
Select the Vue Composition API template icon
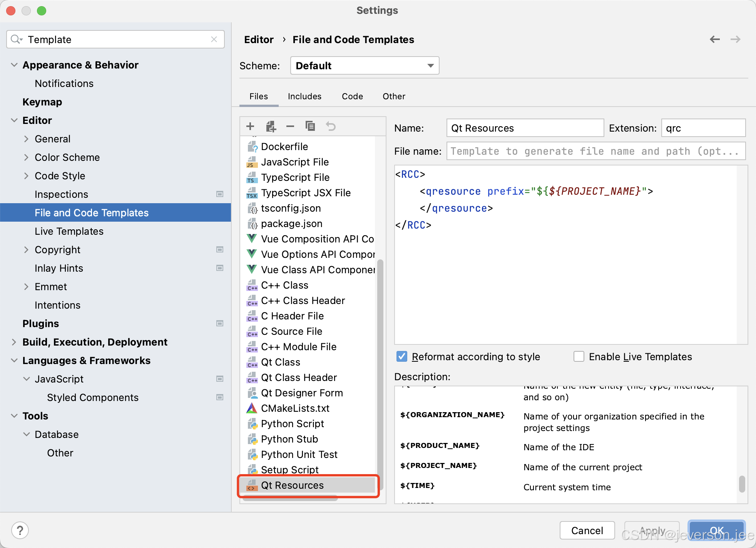click(x=252, y=239)
